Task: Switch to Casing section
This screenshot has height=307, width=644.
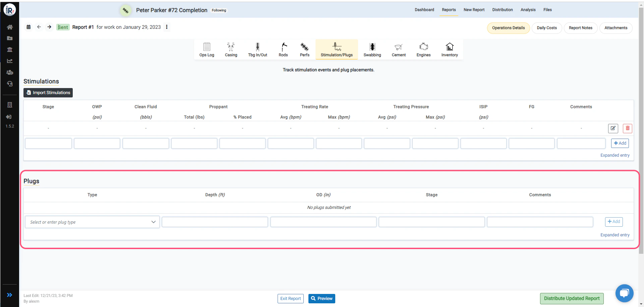Action: coord(231,50)
